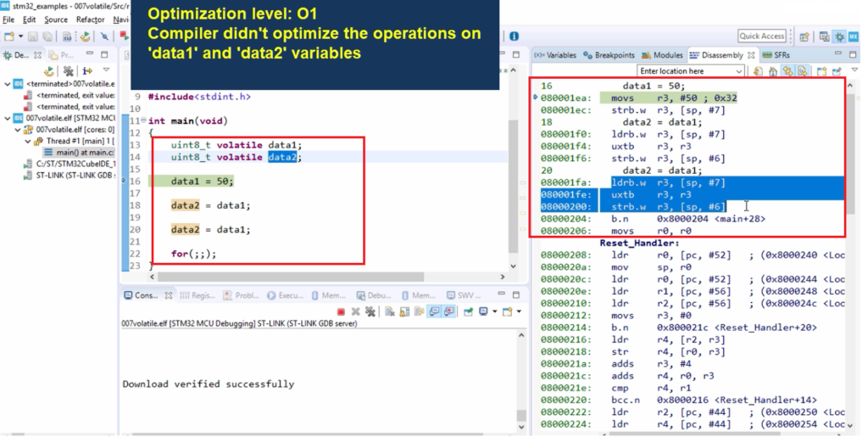868x437 pixels.
Task: Switch to the Problems tab
Action: [x=241, y=295]
